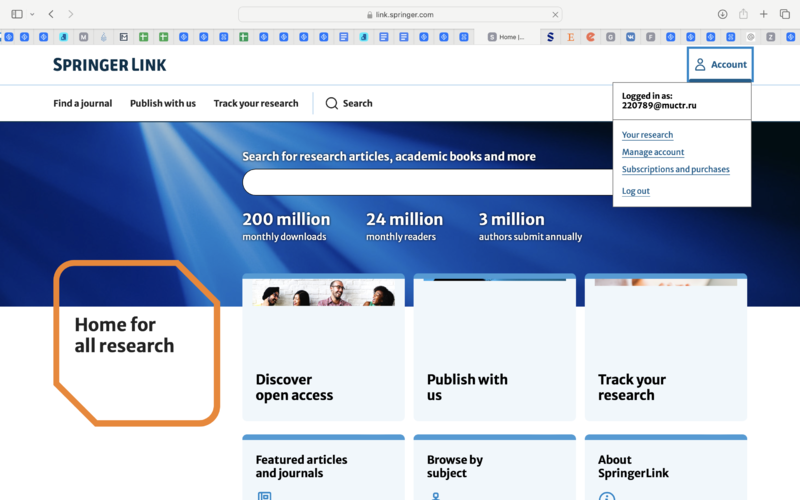Screen dimensions: 800x500
Task: Switch to the gray F tab
Action: (651, 37)
